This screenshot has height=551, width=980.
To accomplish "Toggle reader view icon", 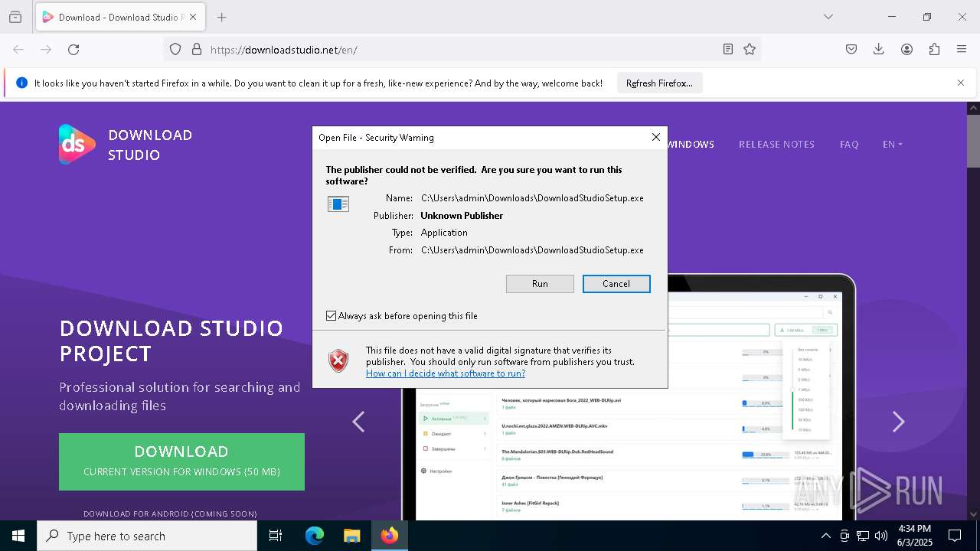I will [x=728, y=49].
